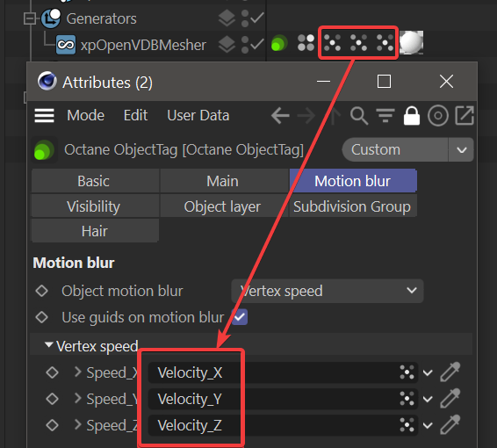The width and height of the screenshot is (497, 448).
Task: Pick Speed_X map with the eyedropper
Action: [450, 372]
